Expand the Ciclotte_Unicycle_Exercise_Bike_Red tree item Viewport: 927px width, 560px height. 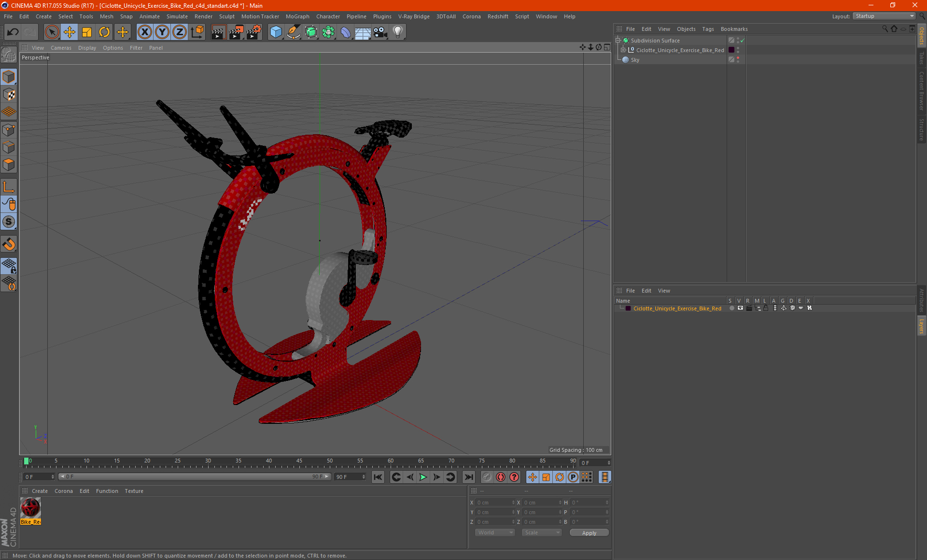click(x=624, y=50)
